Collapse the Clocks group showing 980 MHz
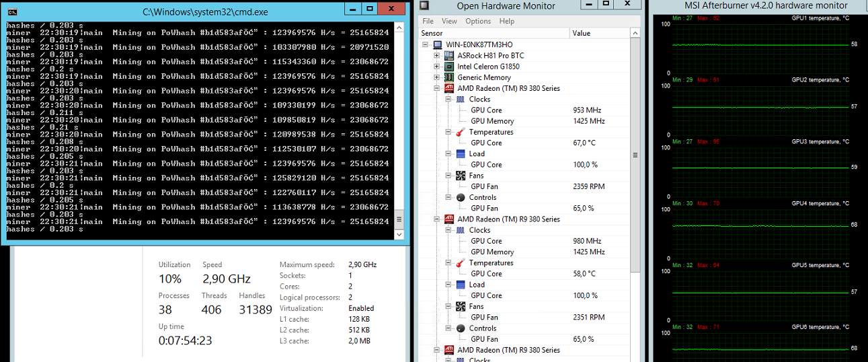This screenshot has width=868, height=362. [x=448, y=230]
